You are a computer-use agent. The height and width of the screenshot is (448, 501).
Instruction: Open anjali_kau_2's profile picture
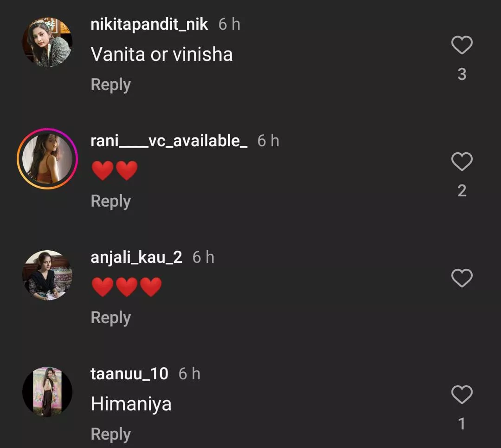pos(47,275)
